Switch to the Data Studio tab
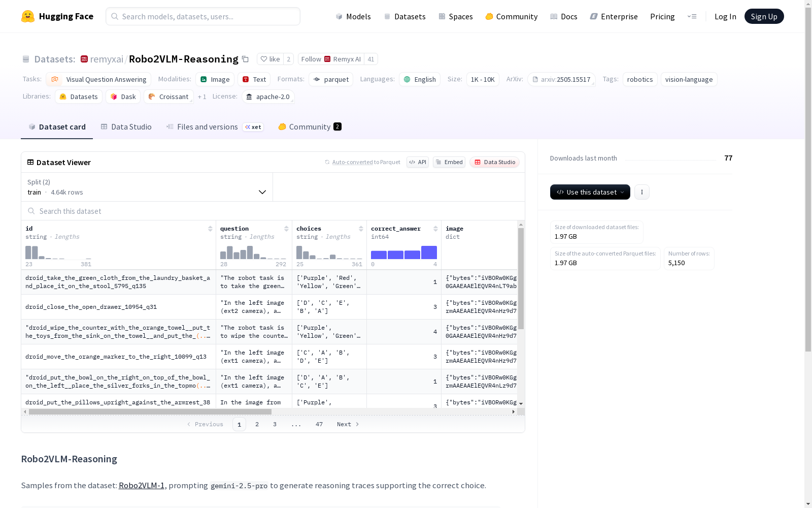Viewport: 812px width, 508px height. (x=126, y=126)
